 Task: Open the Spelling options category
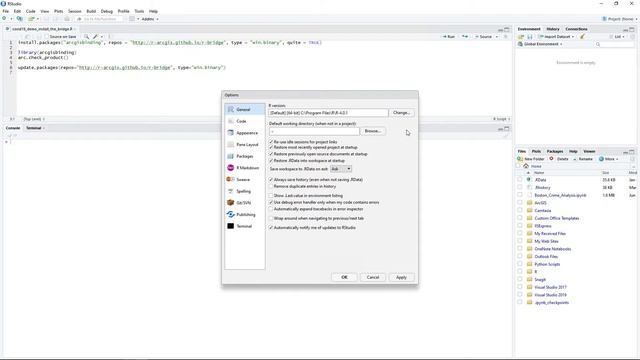click(x=244, y=191)
